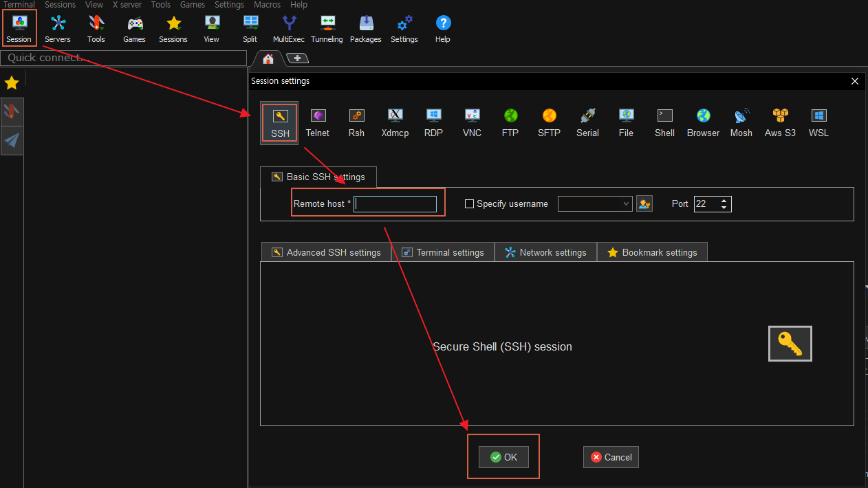Open the Sessions menu
868x488 pixels.
coord(60,5)
